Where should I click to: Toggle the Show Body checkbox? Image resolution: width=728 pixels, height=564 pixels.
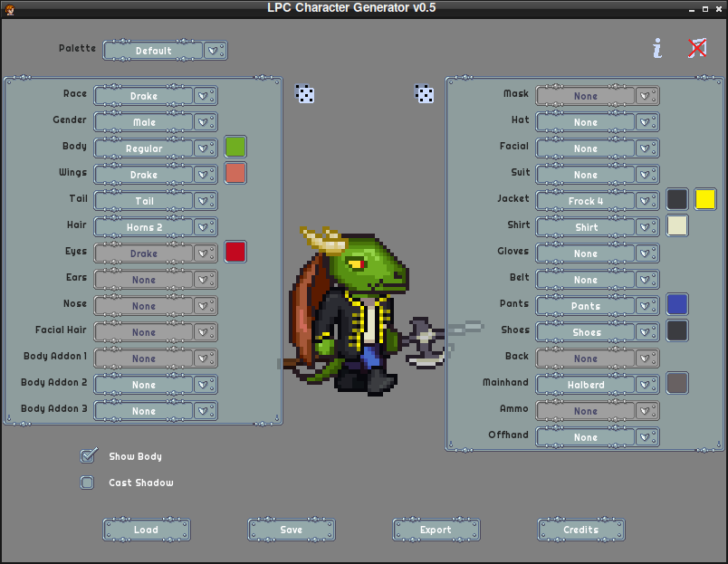click(88, 456)
